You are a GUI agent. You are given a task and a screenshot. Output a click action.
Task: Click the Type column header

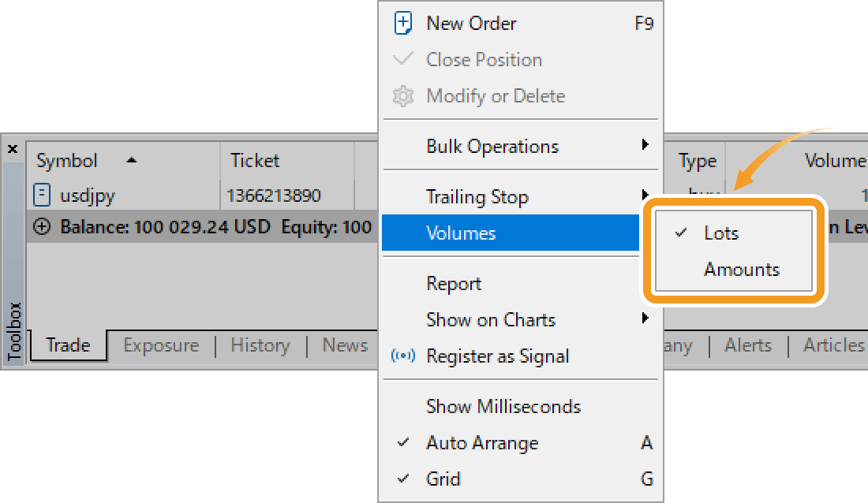[697, 161]
